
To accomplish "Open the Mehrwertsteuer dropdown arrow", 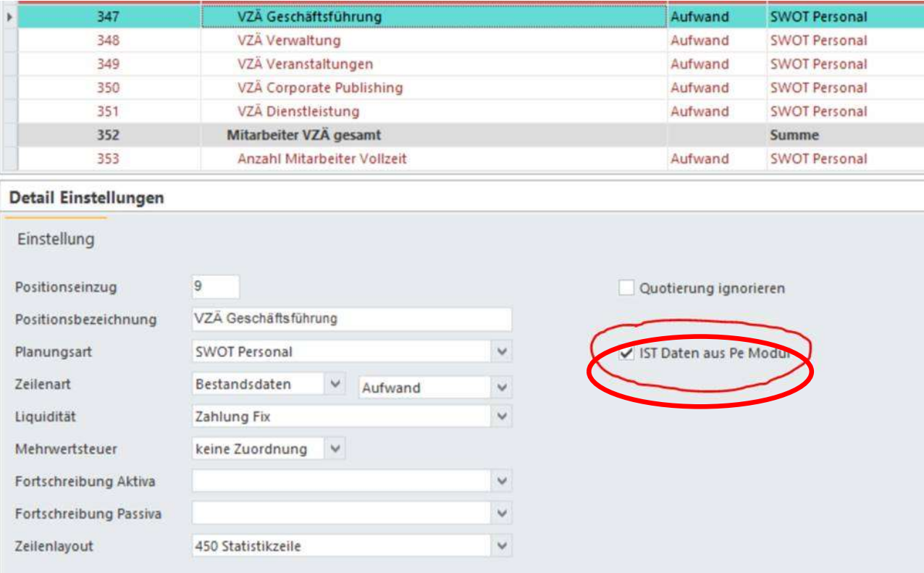I will (x=335, y=449).
